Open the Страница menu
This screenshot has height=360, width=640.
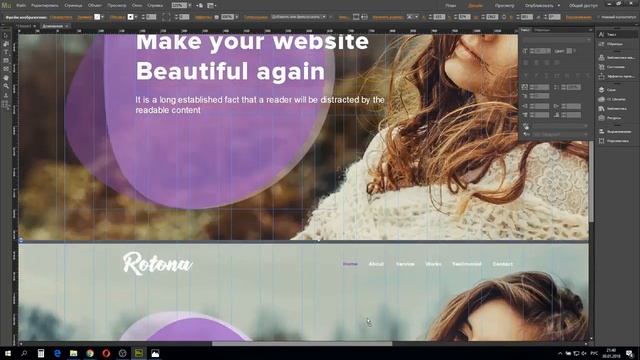point(73,6)
